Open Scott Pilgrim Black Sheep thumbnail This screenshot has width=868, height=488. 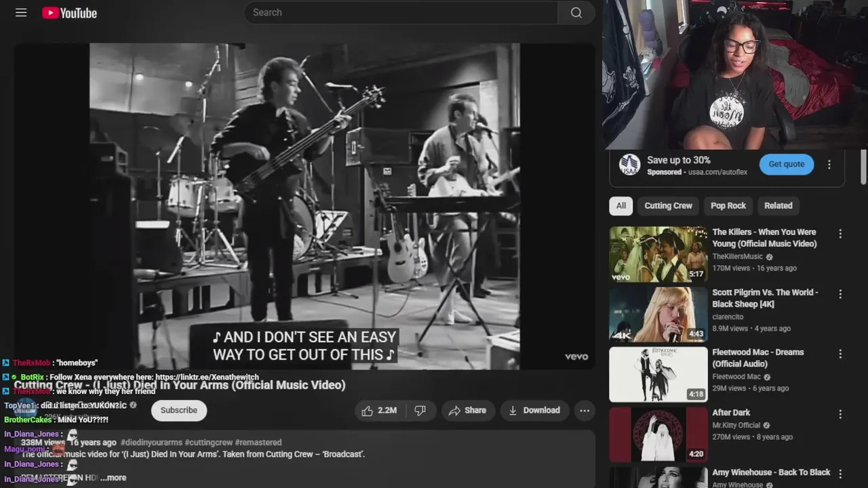658,314
